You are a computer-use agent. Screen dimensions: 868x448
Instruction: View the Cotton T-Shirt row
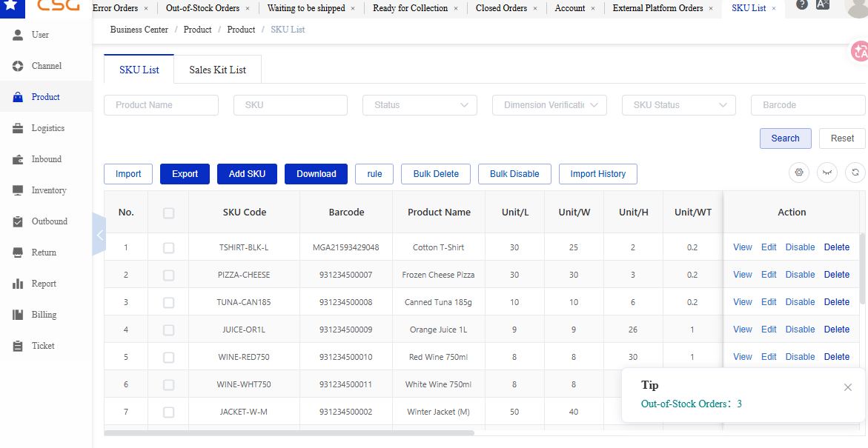[742, 247]
